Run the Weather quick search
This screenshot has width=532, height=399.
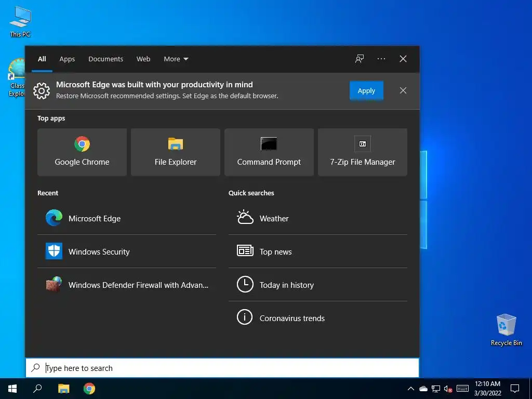pos(318,218)
